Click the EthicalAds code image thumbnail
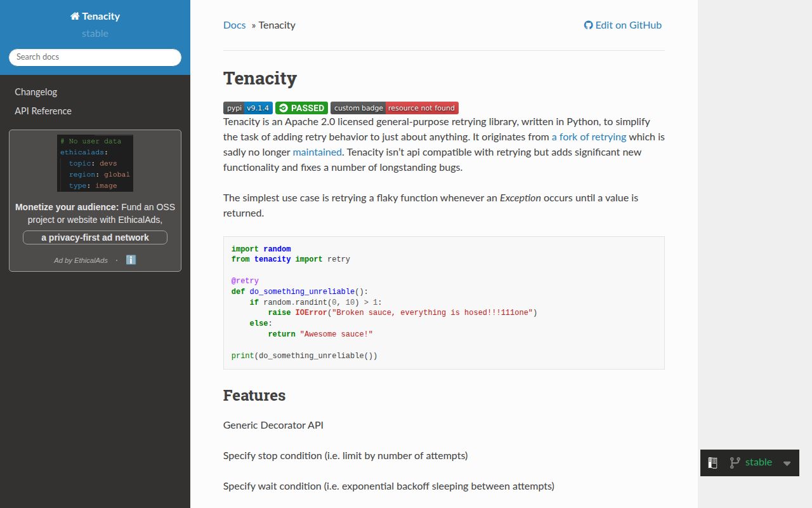Screen dimensions: 812x508 [x=95, y=163]
